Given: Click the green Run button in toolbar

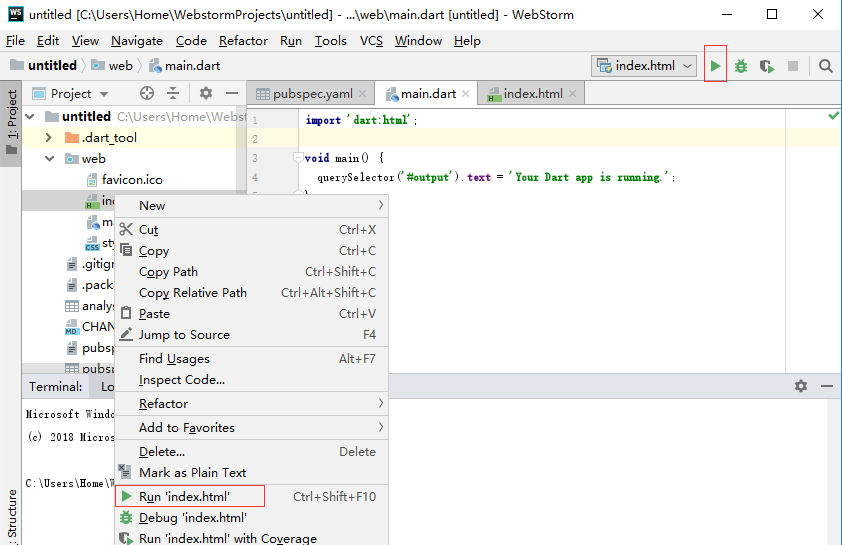Looking at the screenshot, I should pyautogui.click(x=715, y=66).
